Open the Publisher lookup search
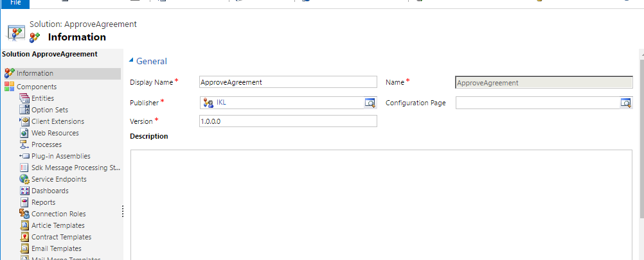Viewport: 644px width, 260px height. tap(370, 103)
